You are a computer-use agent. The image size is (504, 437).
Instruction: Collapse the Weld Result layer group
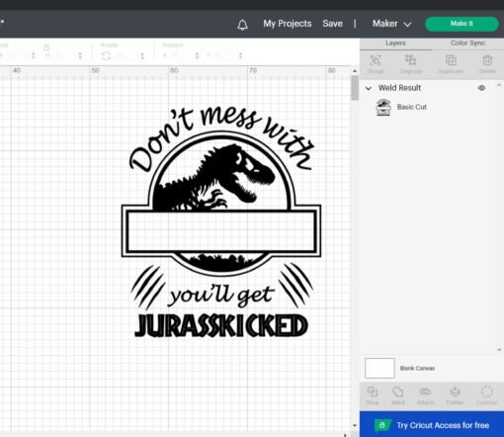pos(369,88)
